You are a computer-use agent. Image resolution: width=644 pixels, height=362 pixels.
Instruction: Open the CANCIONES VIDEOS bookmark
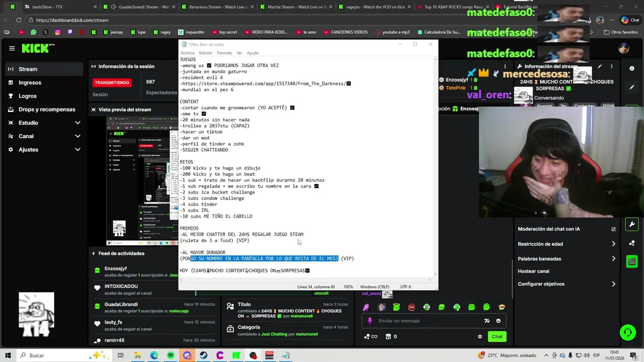click(x=345, y=32)
